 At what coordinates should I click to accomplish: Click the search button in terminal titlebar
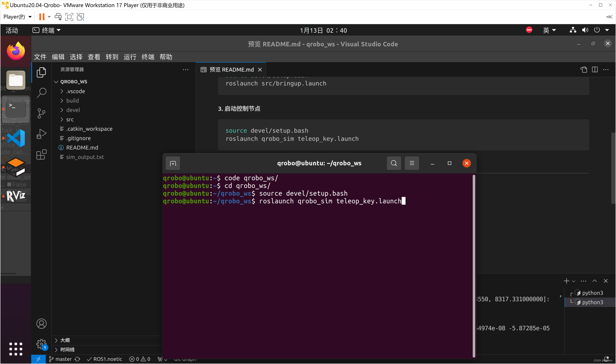pyautogui.click(x=394, y=163)
